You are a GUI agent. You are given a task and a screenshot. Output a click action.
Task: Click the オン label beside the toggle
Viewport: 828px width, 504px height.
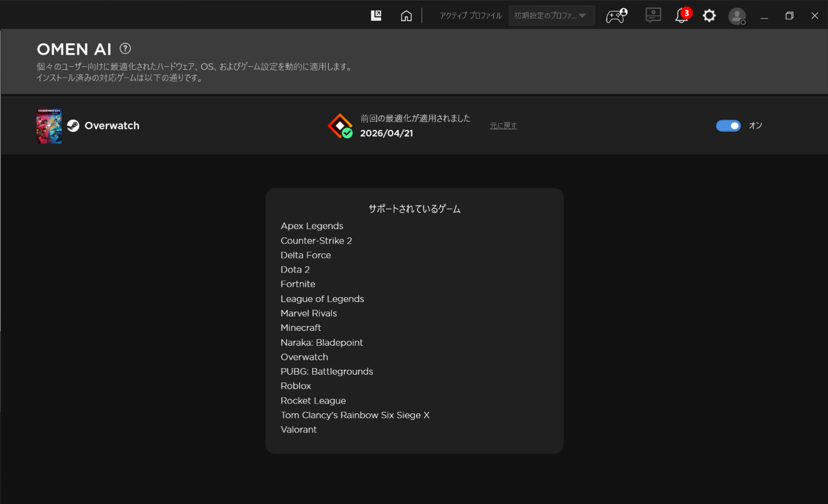(x=755, y=126)
